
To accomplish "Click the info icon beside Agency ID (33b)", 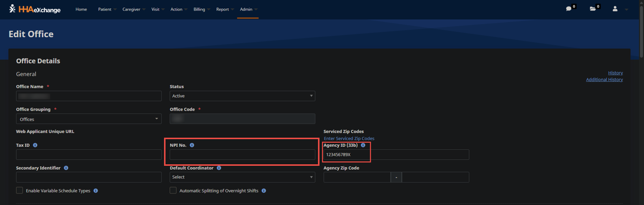I will point(363,145).
